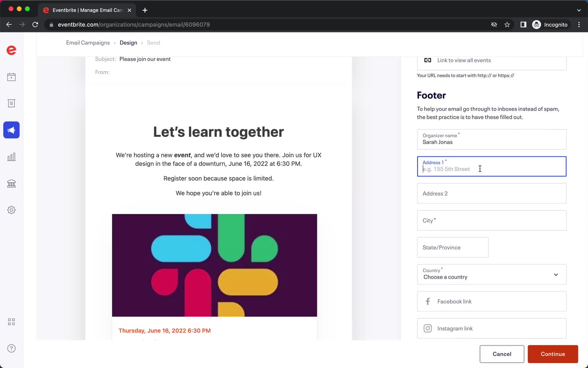
Task: Click the Help question mark icon
Action: (x=11, y=348)
